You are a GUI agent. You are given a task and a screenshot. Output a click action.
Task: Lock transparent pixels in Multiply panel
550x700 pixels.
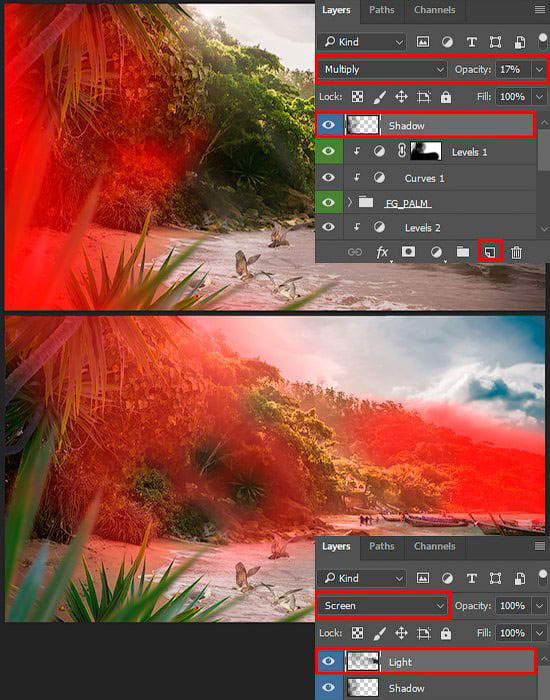[357, 96]
